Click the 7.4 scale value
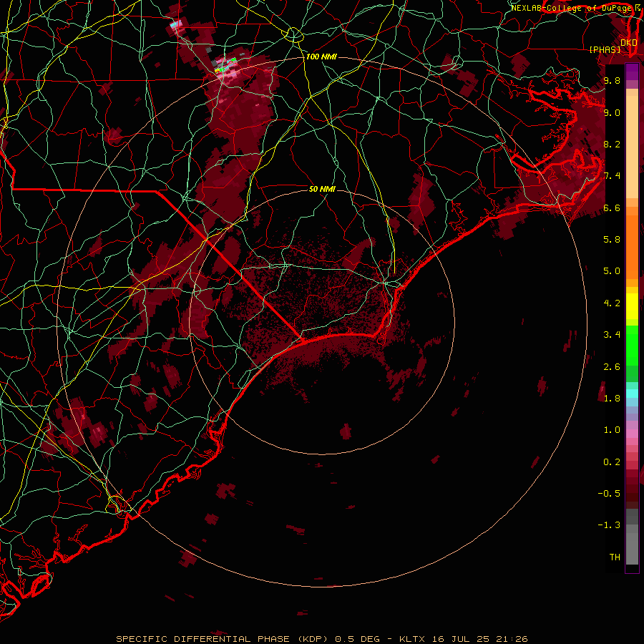 (612, 176)
